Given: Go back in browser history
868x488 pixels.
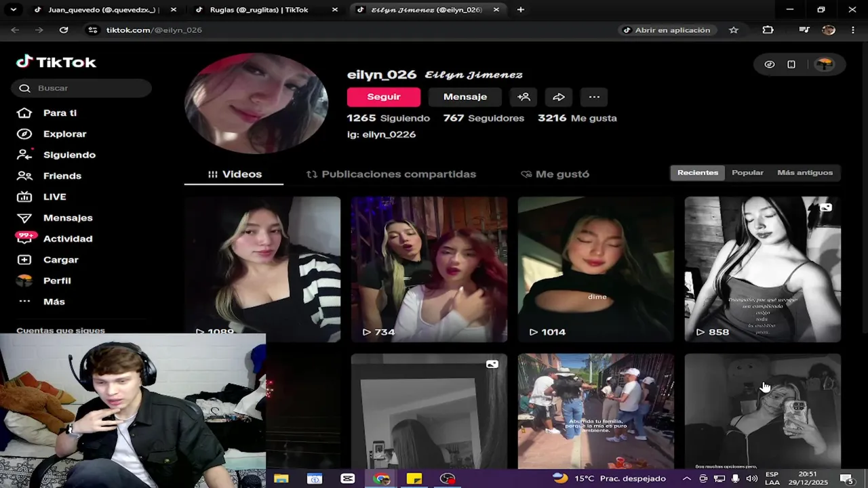Looking at the screenshot, I should (15, 30).
